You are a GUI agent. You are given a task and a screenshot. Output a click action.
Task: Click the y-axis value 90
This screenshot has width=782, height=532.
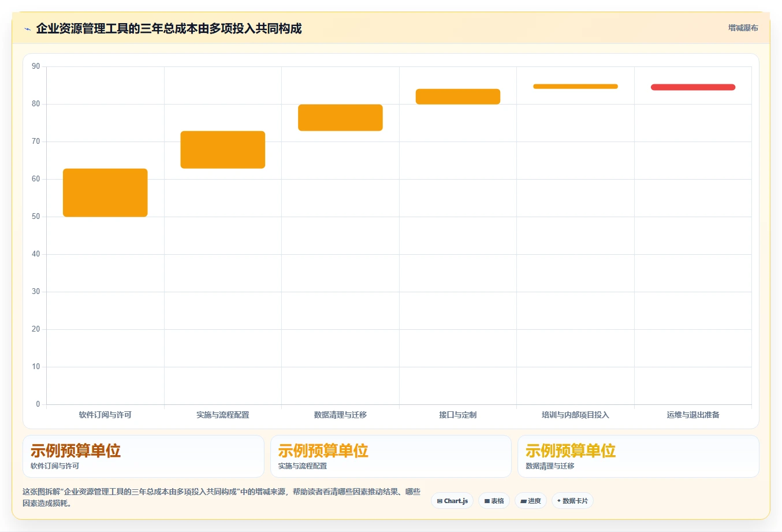click(36, 66)
